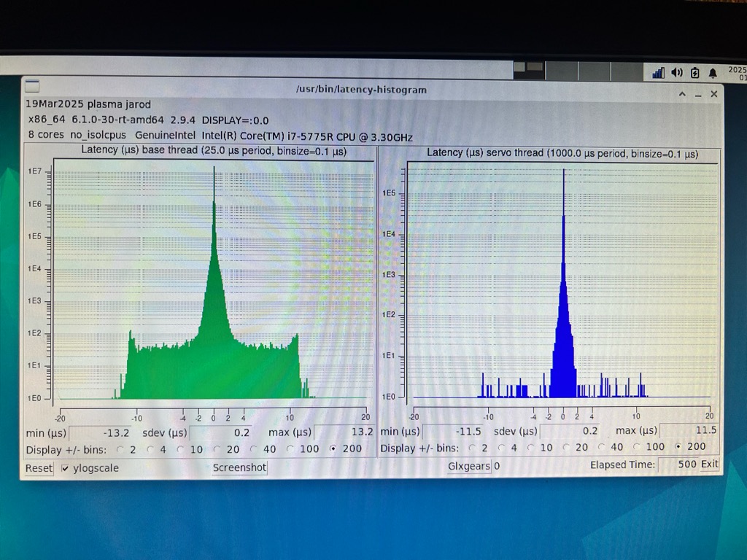This screenshot has height=560, width=747.
Task: Open the volume speaker tray icon
Action: (676, 72)
